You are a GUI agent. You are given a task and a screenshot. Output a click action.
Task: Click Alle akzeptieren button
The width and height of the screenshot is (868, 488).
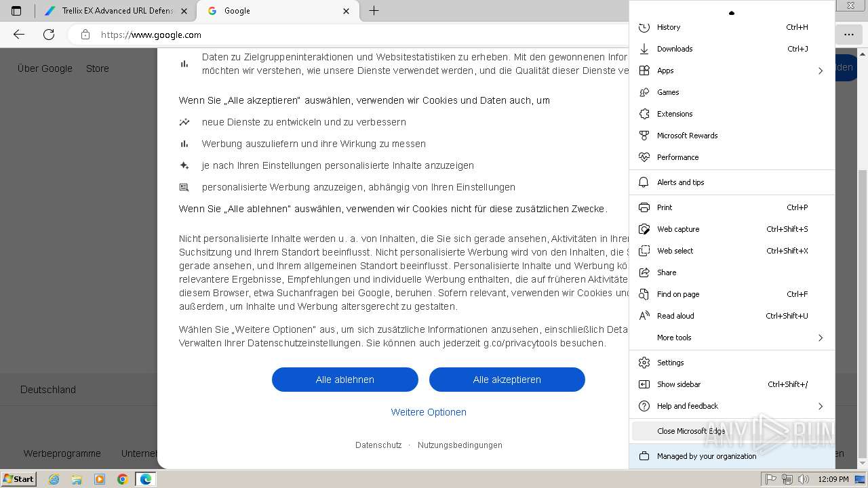(507, 380)
